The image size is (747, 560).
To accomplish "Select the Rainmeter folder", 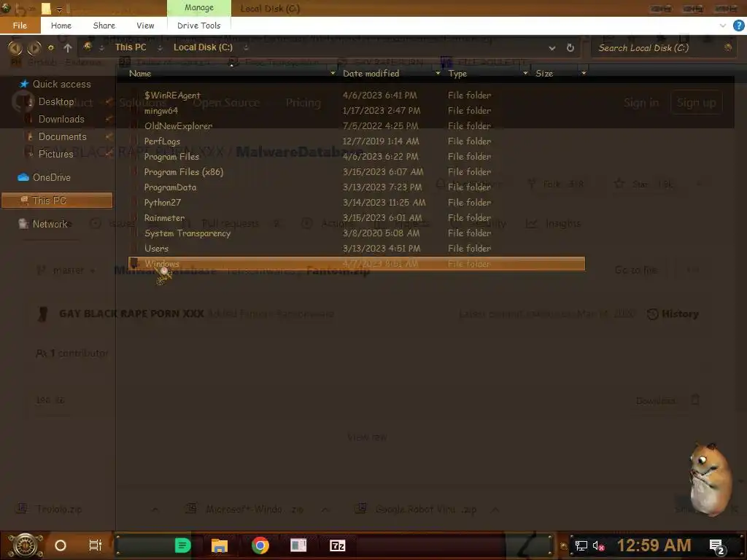I will (x=356, y=217).
